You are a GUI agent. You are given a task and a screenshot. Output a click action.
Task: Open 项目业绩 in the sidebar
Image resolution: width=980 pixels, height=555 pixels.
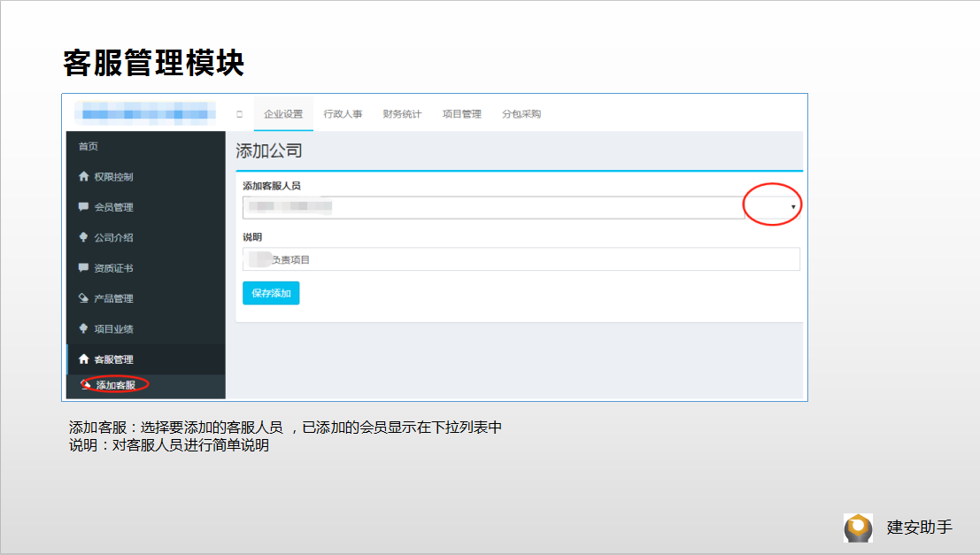pos(145,328)
